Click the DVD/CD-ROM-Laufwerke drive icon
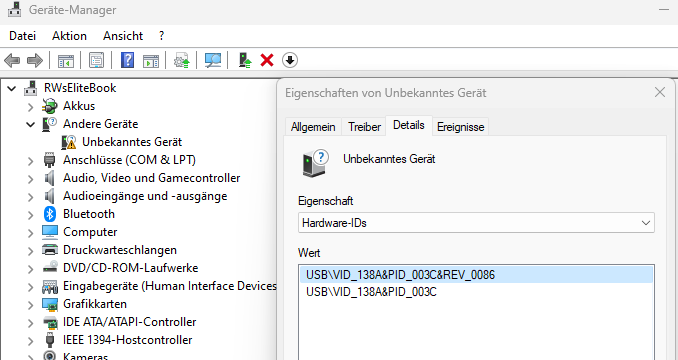 tap(50, 268)
